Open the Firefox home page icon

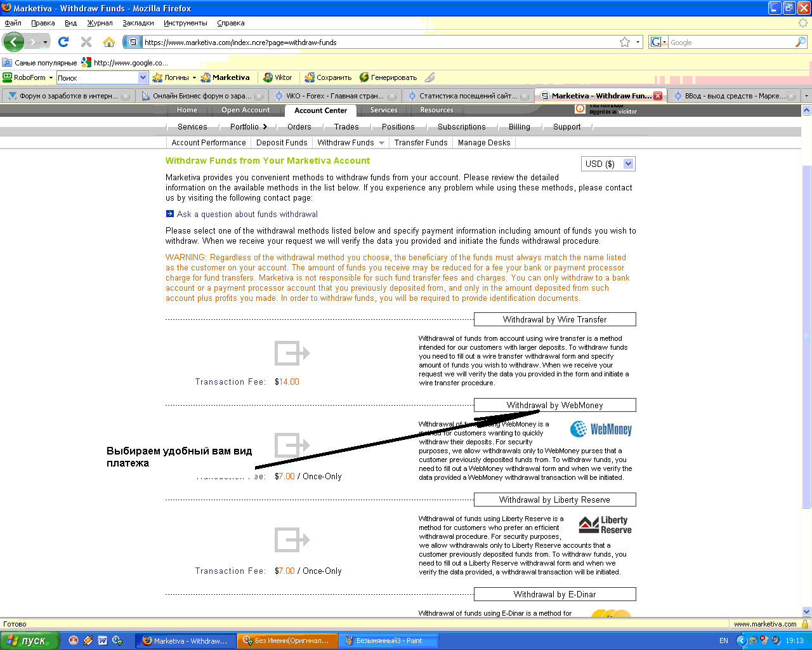(109, 42)
